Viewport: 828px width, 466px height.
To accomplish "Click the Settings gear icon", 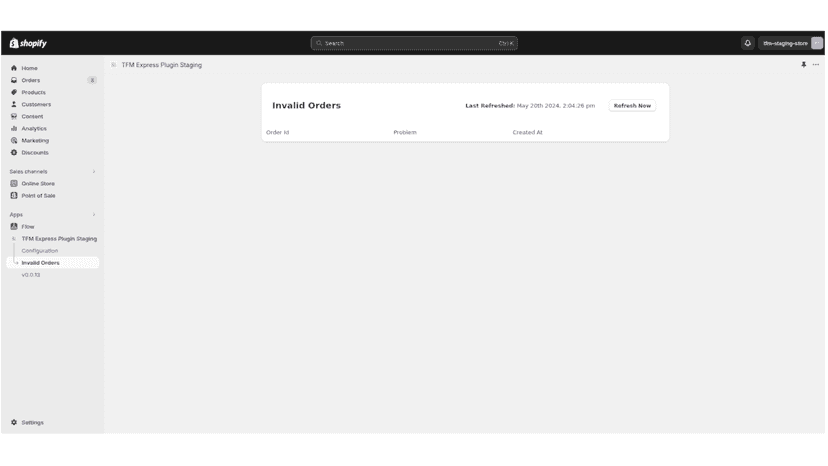I will tap(14, 423).
